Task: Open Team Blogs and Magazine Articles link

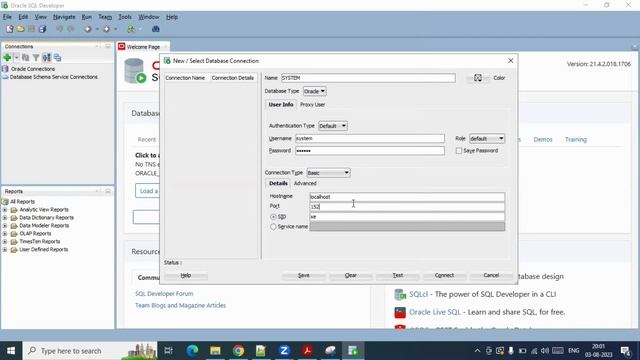Action: (x=180, y=305)
